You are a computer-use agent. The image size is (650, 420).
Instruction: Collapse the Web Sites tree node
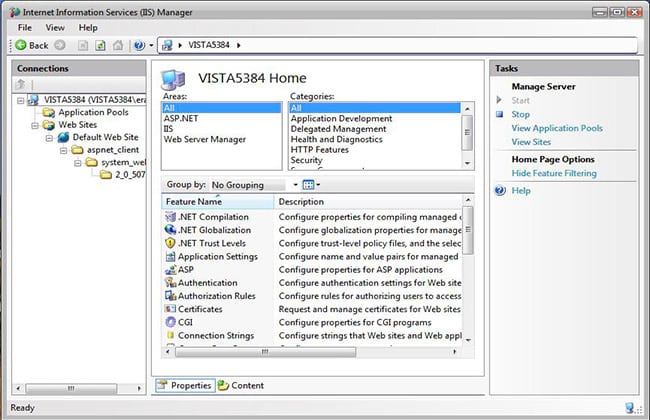[x=35, y=126]
